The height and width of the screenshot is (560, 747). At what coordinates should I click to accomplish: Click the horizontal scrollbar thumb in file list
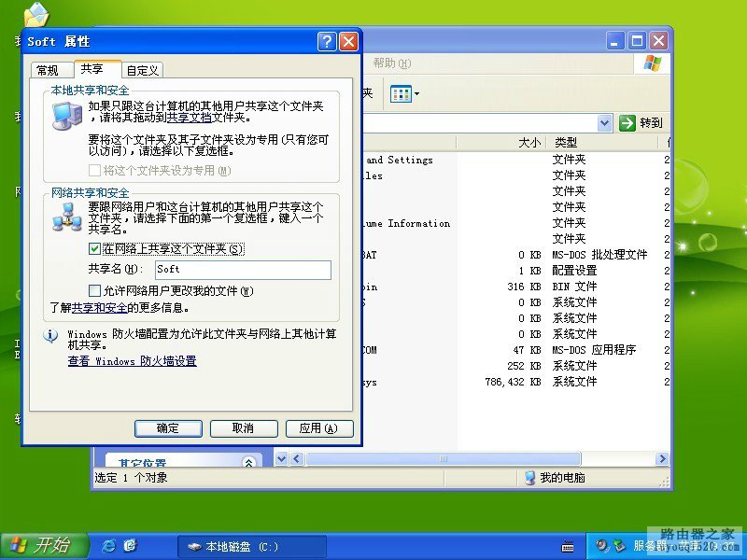pos(443,459)
